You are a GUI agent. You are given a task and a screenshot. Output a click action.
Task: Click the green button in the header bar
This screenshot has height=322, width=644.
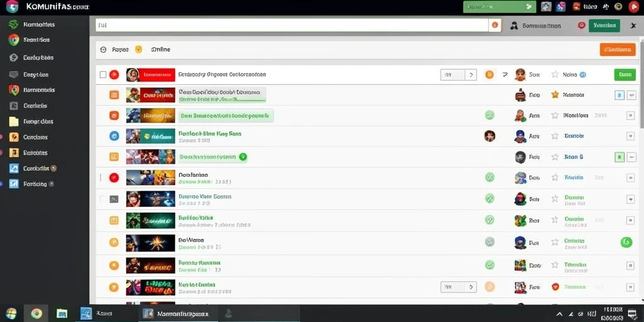pyautogui.click(x=604, y=25)
